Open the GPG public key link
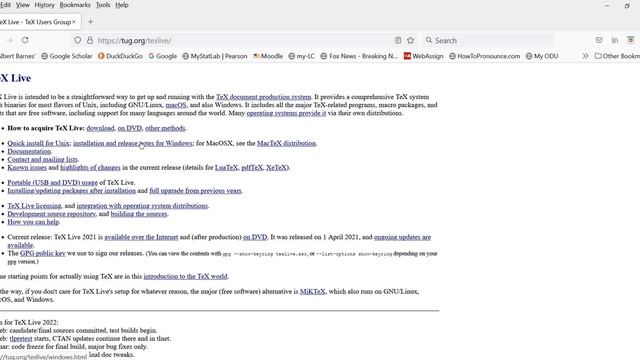 point(42,253)
